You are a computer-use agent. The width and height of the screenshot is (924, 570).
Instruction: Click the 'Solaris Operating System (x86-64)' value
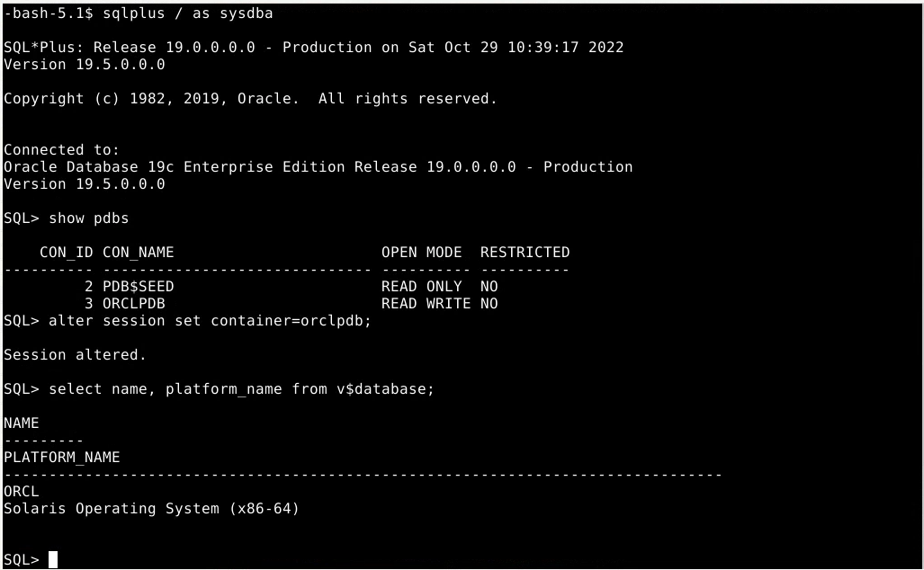tap(151, 509)
